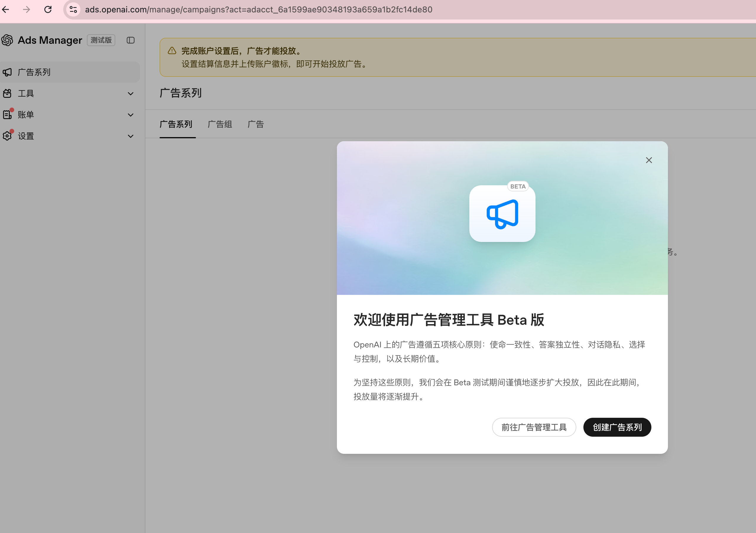The width and height of the screenshot is (756, 533).
Task: Switch to the 广告系列 tab
Action: (x=176, y=124)
